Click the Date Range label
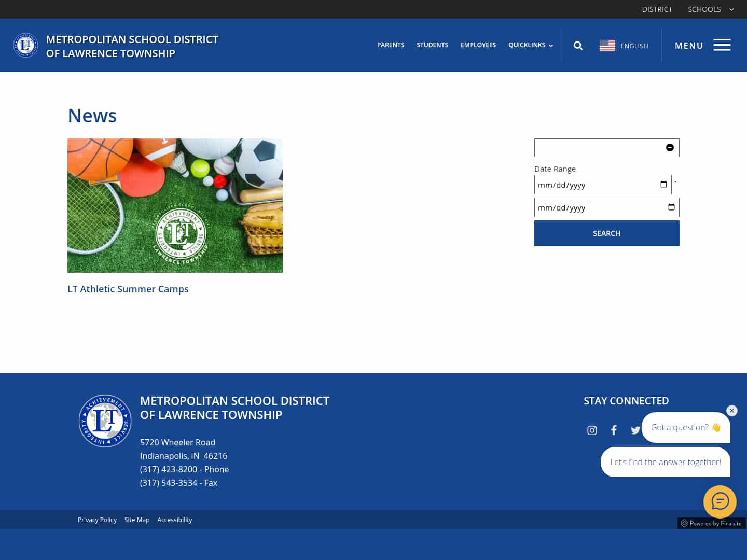 click(555, 169)
